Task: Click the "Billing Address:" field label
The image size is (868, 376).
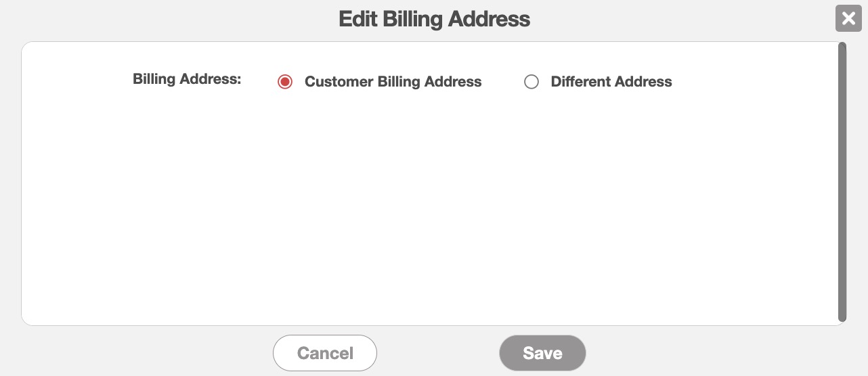Action: coord(187,79)
